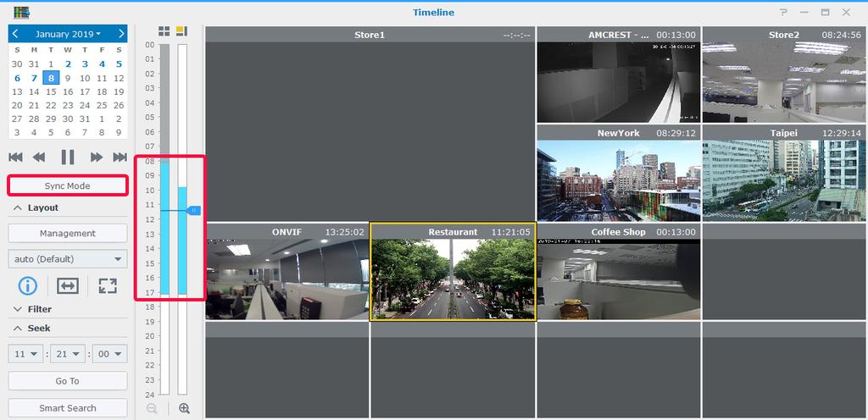Open the auto (Default) layout dropdown
868x420 pixels.
(x=68, y=258)
